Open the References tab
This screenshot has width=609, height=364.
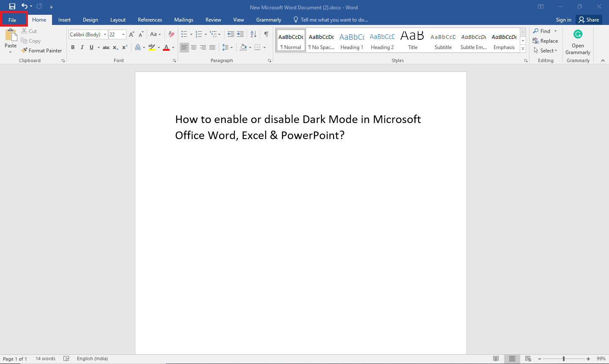pyautogui.click(x=150, y=20)
